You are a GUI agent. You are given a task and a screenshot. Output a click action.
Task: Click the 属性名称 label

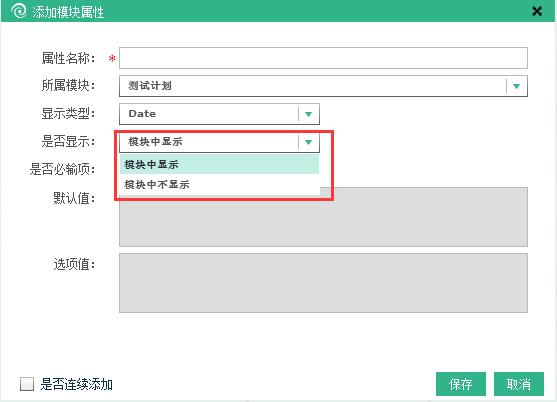click(68, 58)
